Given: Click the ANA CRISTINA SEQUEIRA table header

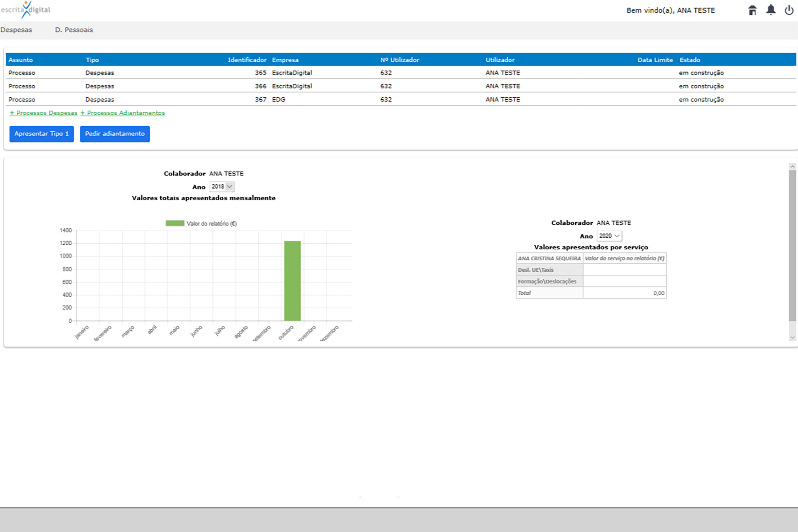Looking at the screenshot, I should [549, 258].
